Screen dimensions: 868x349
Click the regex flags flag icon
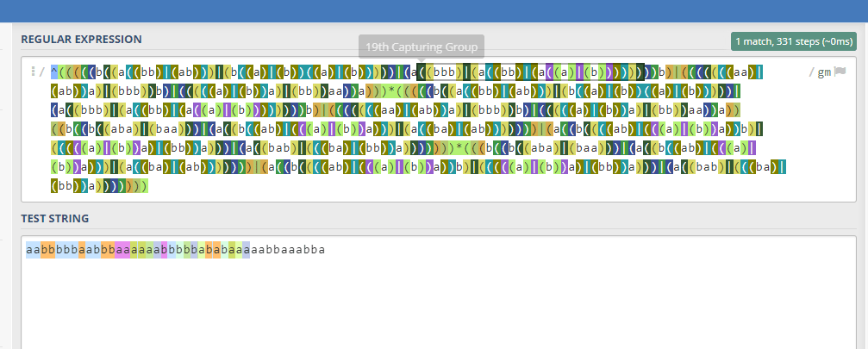840,72
